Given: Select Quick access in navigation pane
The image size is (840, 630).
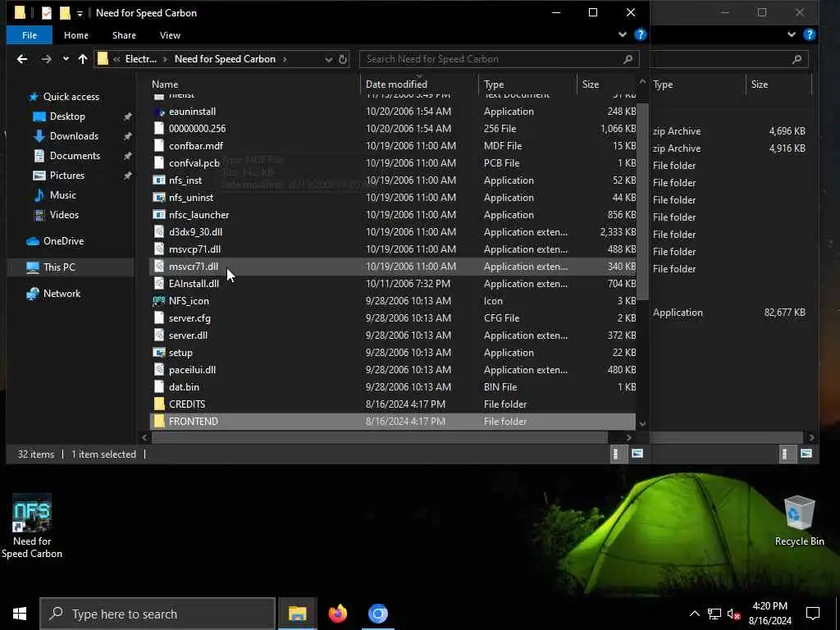Looking at the screenshot, I should pos(71,97).
